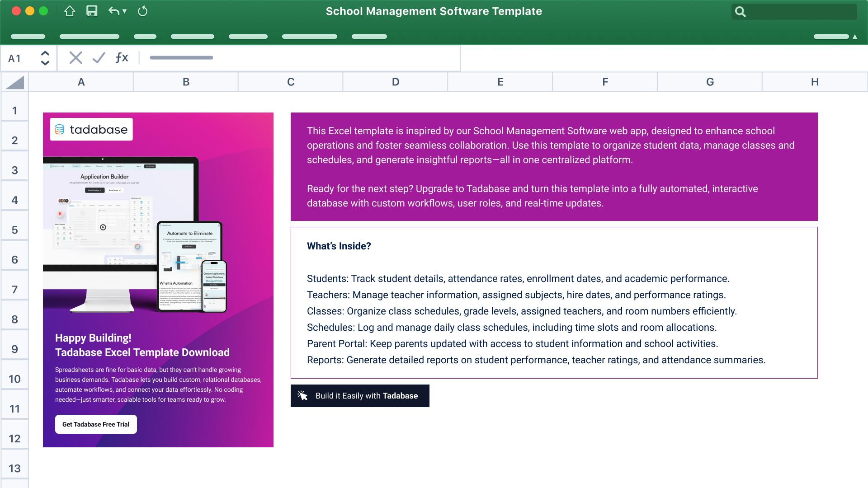
Task: Open the Undo history dropdown arrow
Action: pyautogui.click(x=124, y=11)
